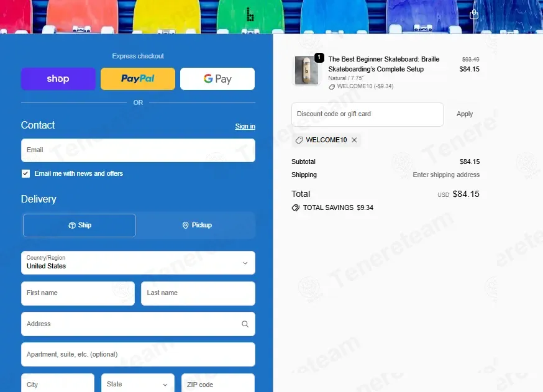Uncheck Email me with news and offers
The height and width of the screenshot is (392, 543).
click(25, 173)
